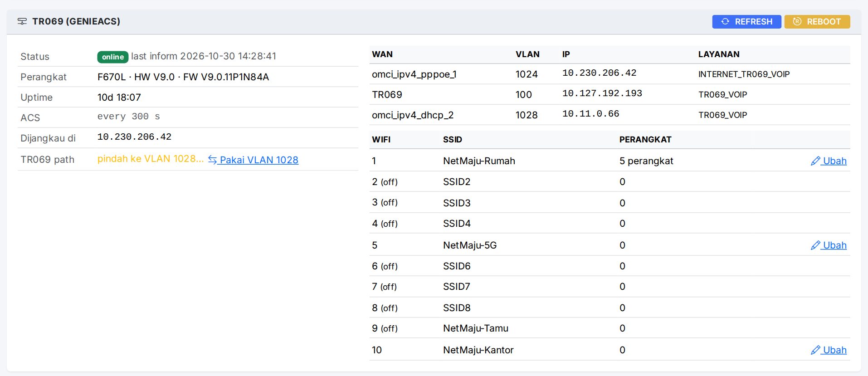The height and width of the screenshot is (376, 868).
Task: Select the omci_ipv4_dhcp_2 WAN entry
Action: coord(413,115)
